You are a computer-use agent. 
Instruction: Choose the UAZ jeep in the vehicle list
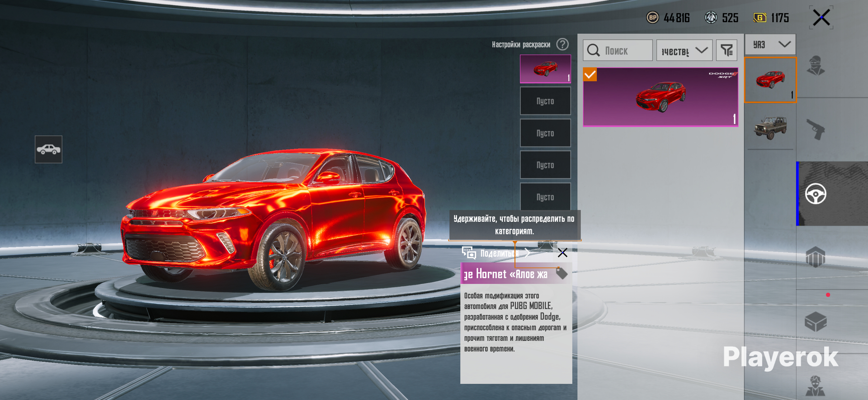click(770, 127)
